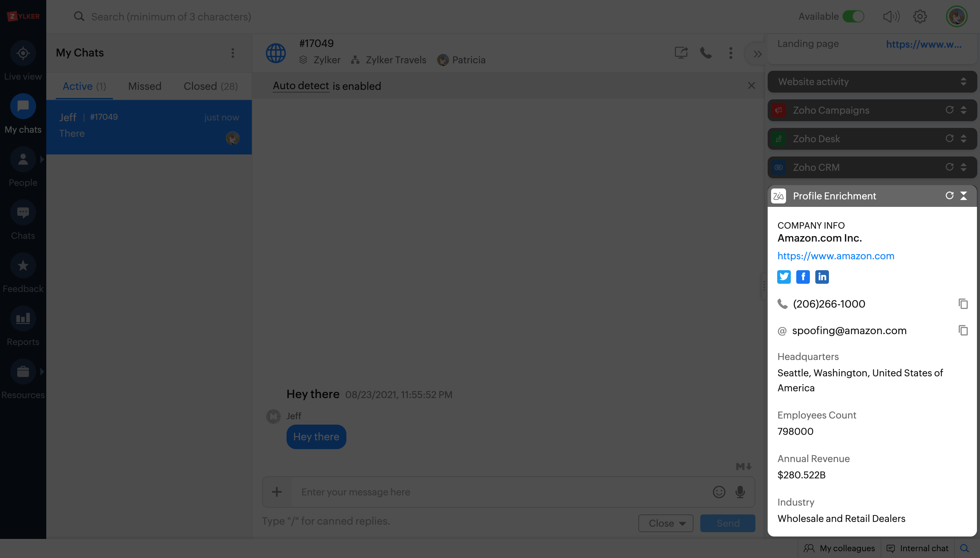The image size is (980, 558).
Task: Toggle the Available status switch
Action: [x=853, y=16]
